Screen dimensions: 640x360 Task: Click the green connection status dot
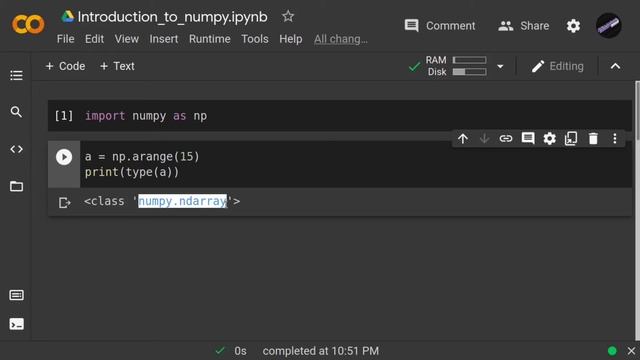pos(612,351)
